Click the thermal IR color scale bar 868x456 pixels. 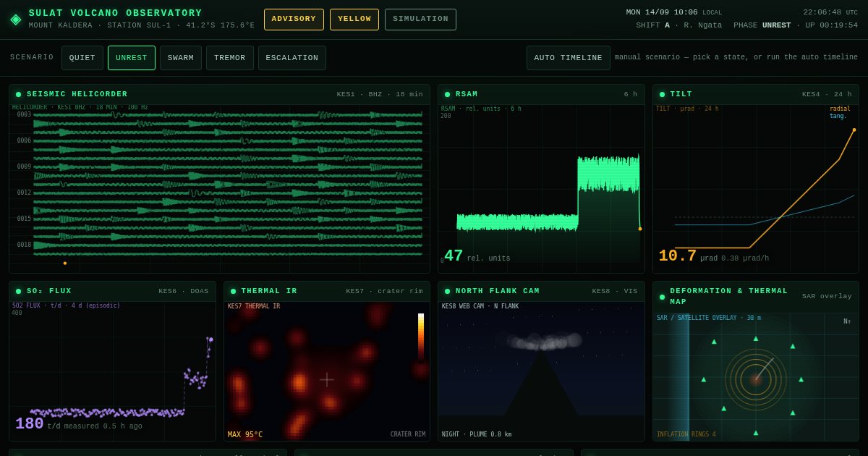pyautogui.click(x=421, y=337)
